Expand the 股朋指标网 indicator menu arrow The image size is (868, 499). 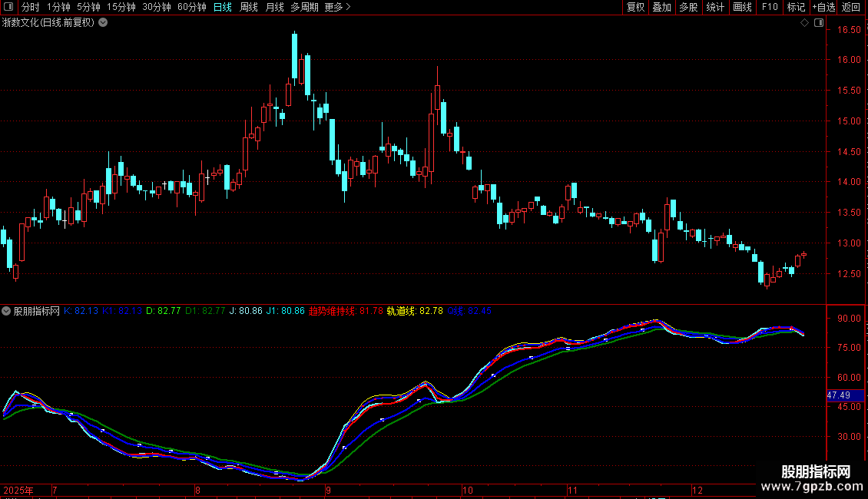coord(6,311)
